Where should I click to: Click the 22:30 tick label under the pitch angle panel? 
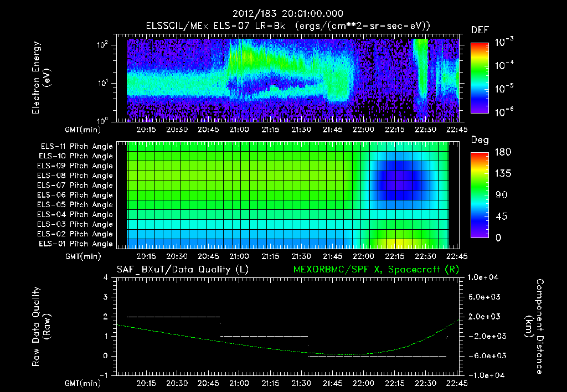pyautogui.click(x=425, y=256)
